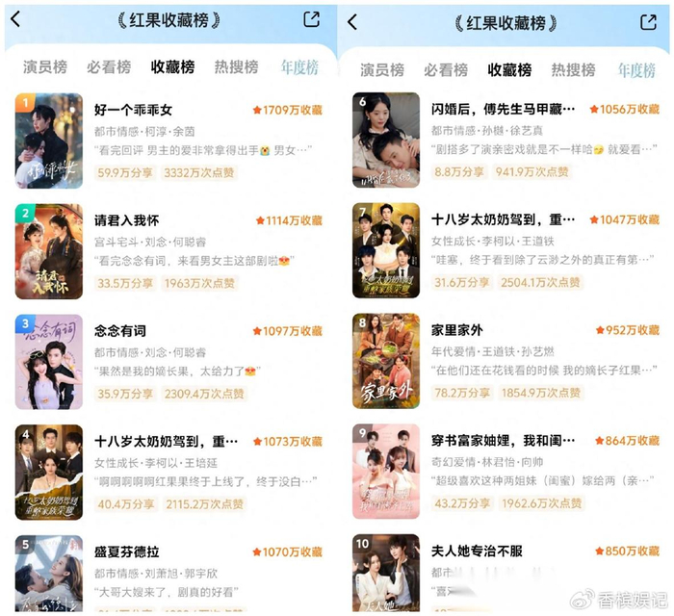Open the title 盛夏芬德拉
This screenshot has height=616, width=674.
pos(127,552)
